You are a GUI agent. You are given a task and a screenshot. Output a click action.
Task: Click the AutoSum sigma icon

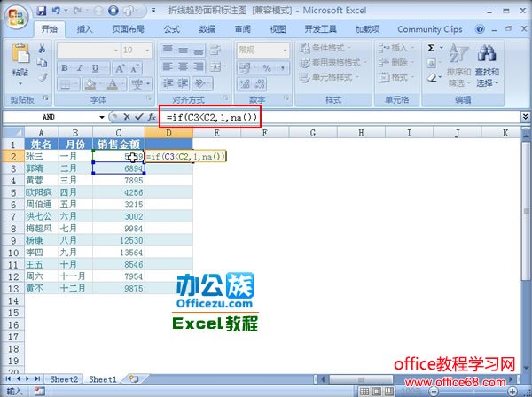431,48
